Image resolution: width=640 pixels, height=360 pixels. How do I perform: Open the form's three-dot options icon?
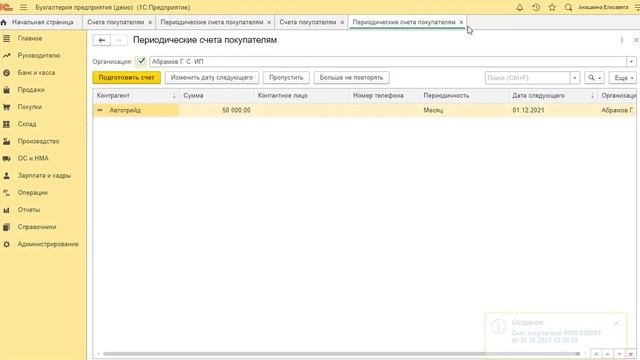point(622,40)
